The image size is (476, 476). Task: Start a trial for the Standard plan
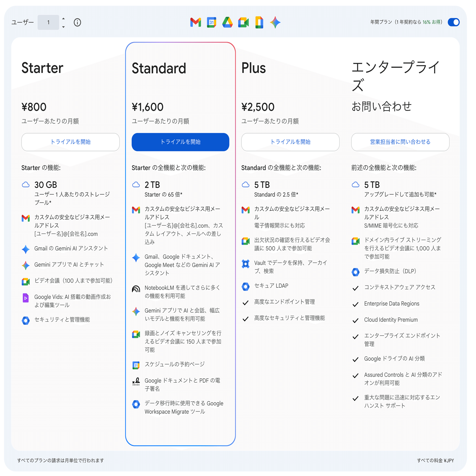click(180, 142)
